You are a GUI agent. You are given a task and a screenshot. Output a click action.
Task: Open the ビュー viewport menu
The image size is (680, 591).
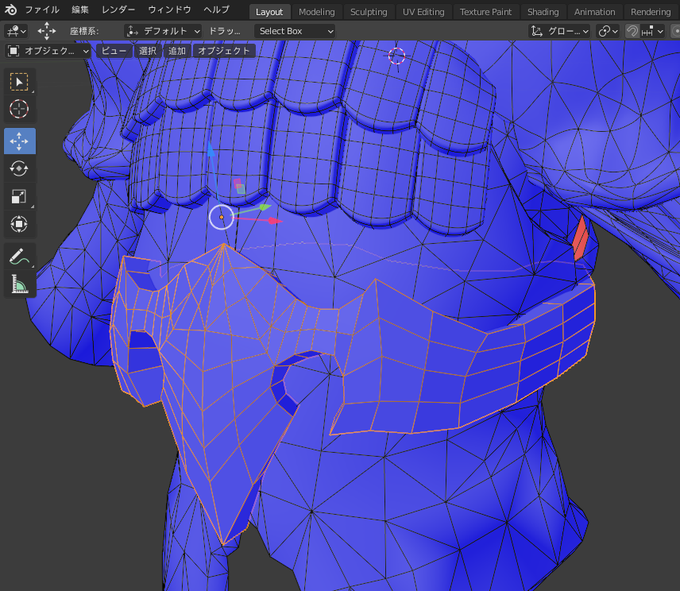click(114, 51)
